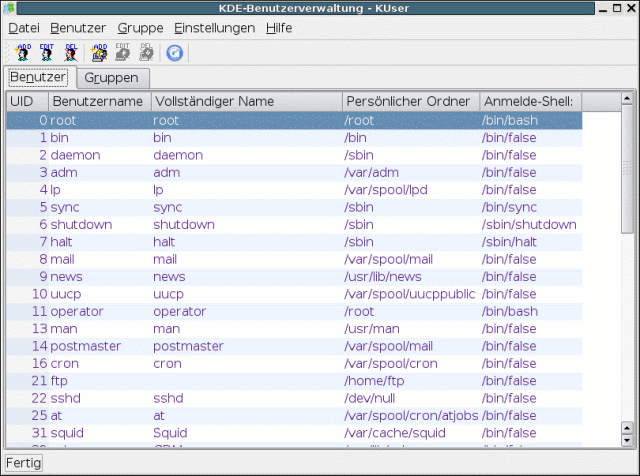Click the Edit group toolbar icon
This screenshot has width=640, height=476.
coord(123,52)
